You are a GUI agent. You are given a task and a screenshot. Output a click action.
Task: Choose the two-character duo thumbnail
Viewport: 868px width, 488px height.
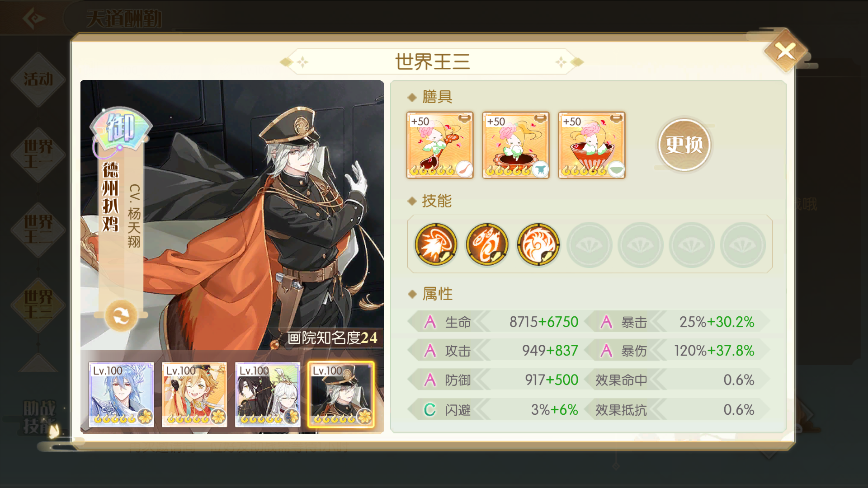[x=268, y=394]
